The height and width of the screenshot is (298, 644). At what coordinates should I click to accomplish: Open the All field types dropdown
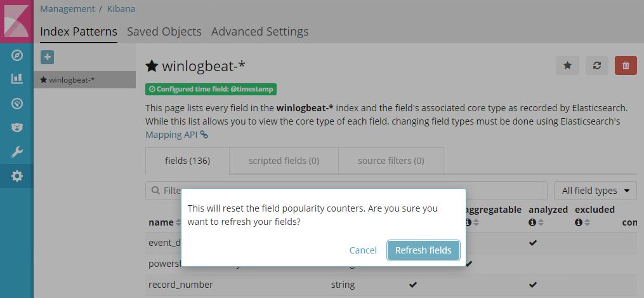pos(595,191)
